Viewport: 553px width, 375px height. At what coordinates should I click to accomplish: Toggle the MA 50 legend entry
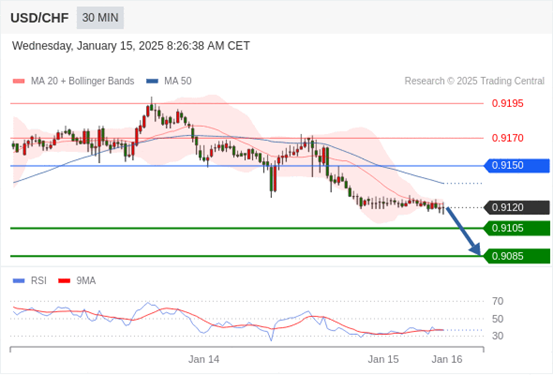coord(169,81)
